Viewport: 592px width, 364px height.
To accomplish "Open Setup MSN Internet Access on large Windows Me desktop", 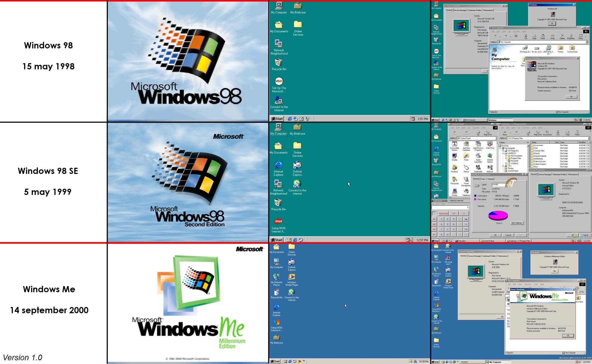I will tap(277, 325).
